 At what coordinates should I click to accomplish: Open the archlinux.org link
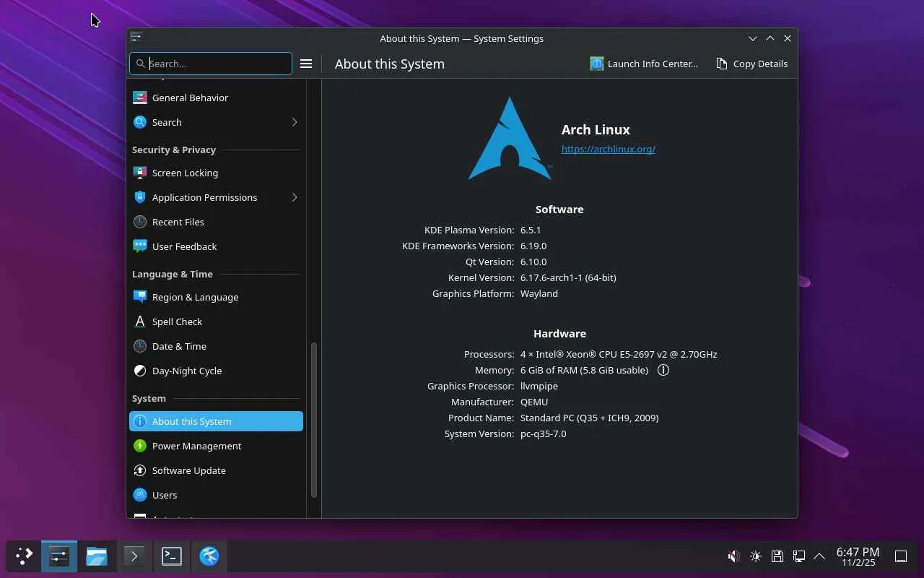(x=609, y=149)
